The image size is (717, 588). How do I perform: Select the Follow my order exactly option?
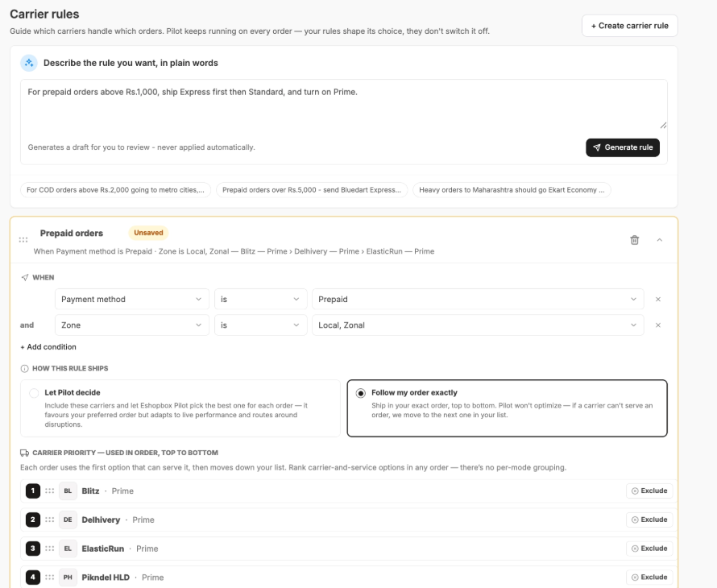tap(507, 408)
